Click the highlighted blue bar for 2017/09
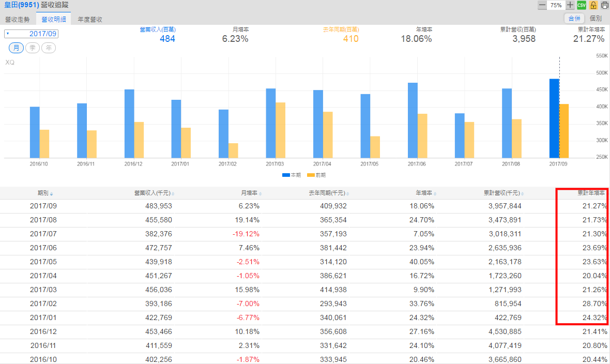Screen dimensions: 610x364 point(554,118)
